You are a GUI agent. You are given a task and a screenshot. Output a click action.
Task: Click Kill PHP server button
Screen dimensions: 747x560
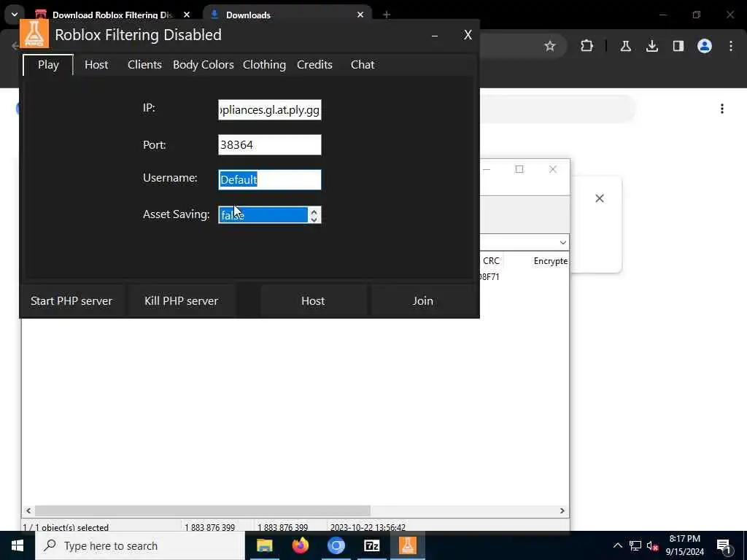(181, 301)
